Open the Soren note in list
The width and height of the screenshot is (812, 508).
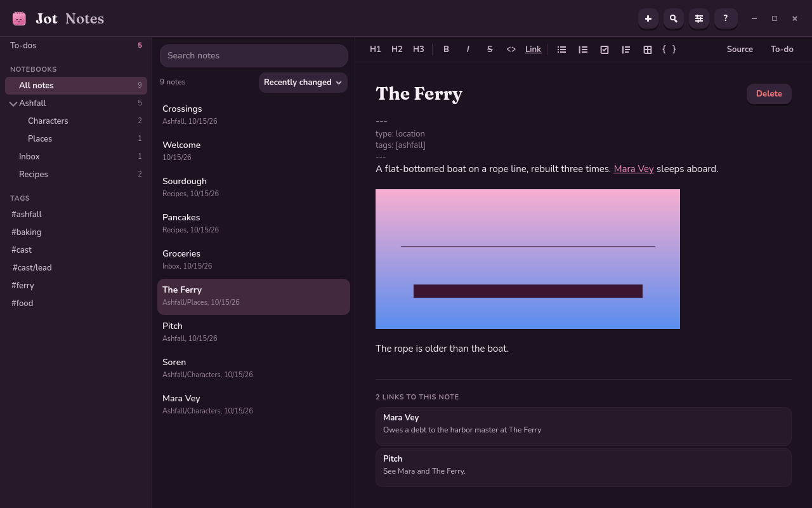point(253,368)
